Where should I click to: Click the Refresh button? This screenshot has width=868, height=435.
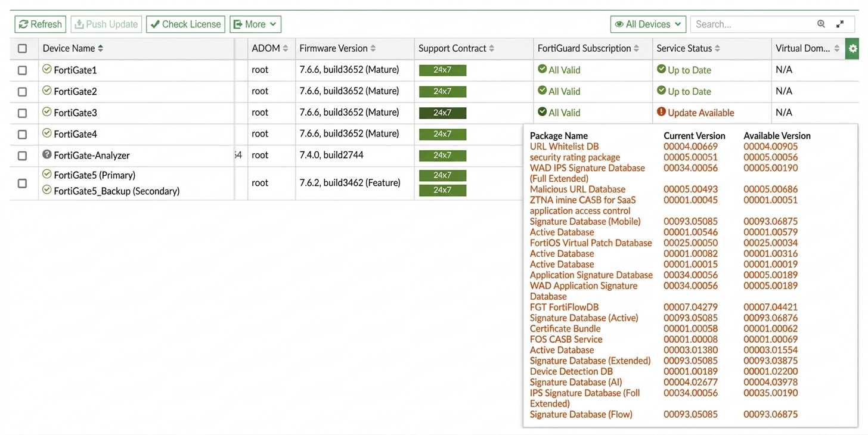tap(41, 24)
